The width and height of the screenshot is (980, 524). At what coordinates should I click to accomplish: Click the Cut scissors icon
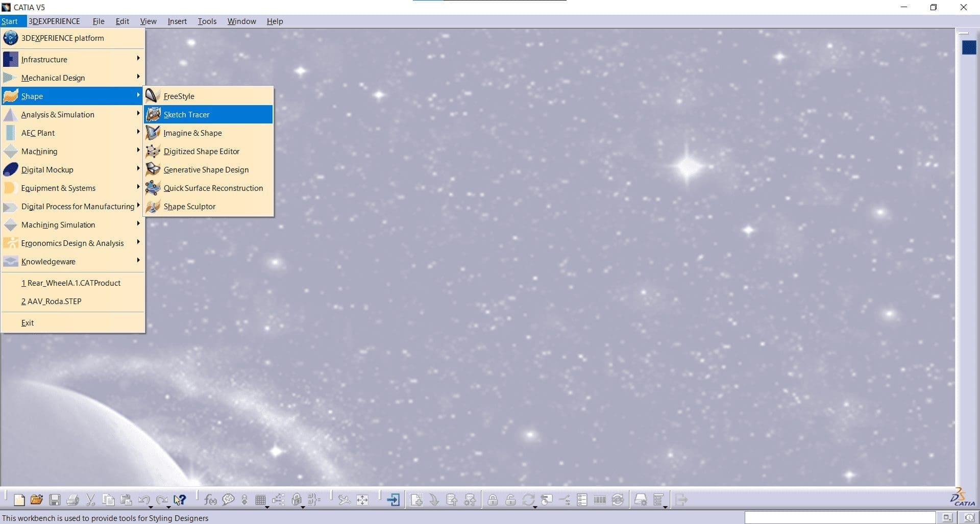click(90, 500)
